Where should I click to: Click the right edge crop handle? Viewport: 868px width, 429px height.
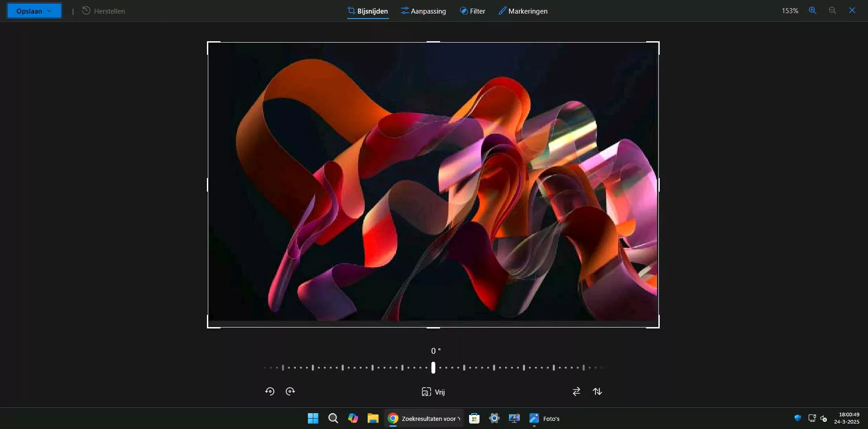659,185
